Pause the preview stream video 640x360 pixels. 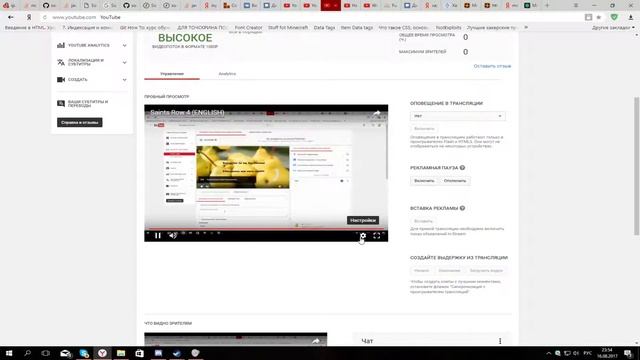point(158,236)
